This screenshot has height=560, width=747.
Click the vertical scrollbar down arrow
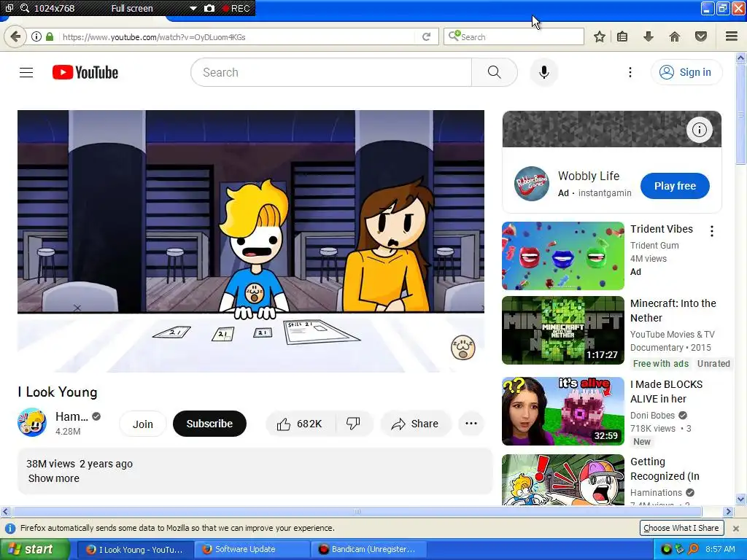pos(741,499)
